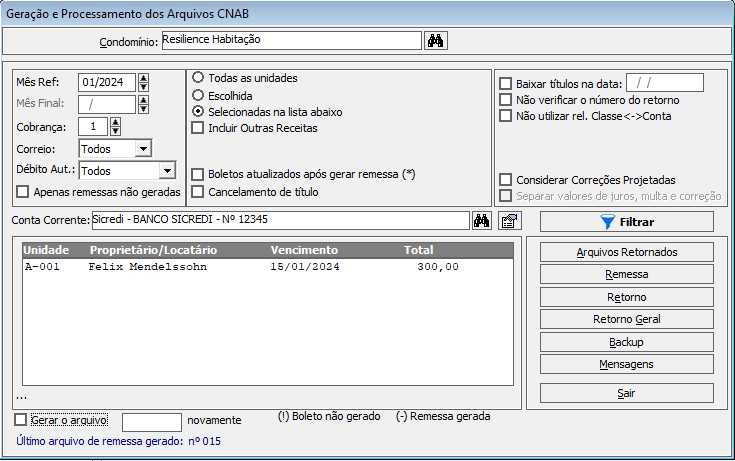Click the Mês Ref field 01/2024
This screenshot has width=735, height=461.
click(x=107, y=83)
